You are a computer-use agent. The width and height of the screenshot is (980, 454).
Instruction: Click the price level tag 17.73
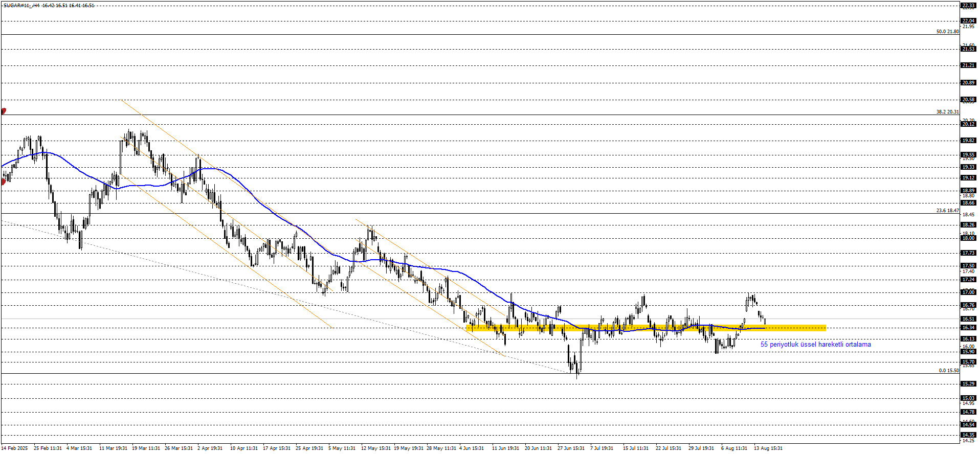pos(968,253)
